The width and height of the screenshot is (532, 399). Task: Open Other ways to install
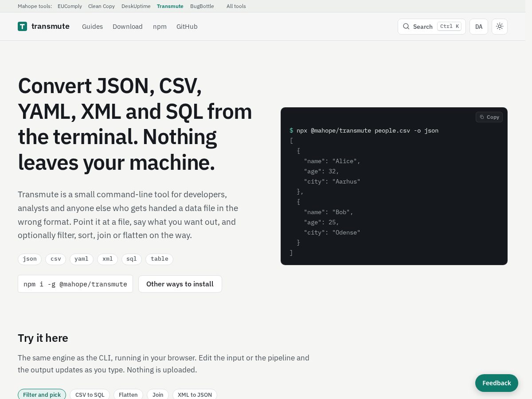180,284
